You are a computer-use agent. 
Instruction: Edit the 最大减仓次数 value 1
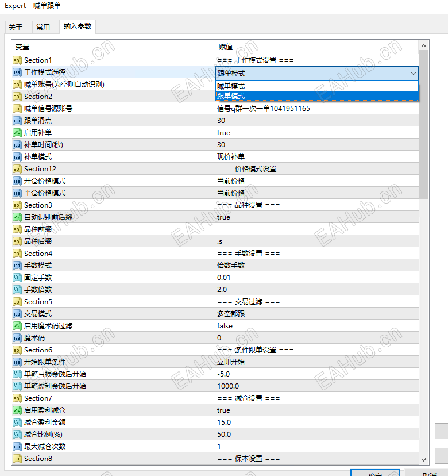(317, 447)
